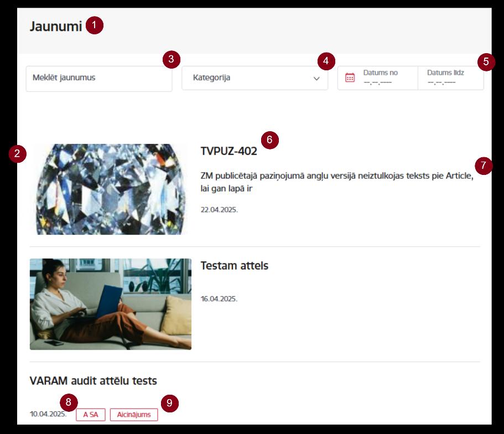Click the Jaunumi page heading
Screen dimensions: 504x434
[x=56, y=27]
